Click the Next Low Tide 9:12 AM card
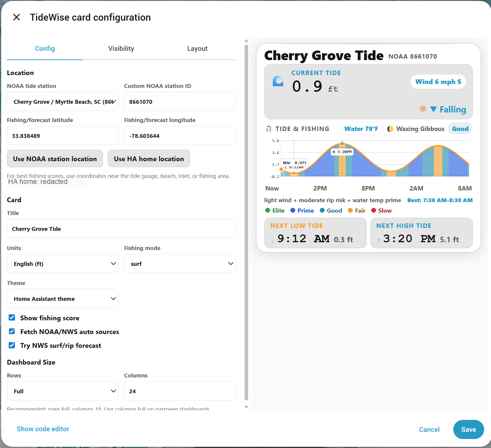This screenshot has width=491, height=448. (x=316, y=233)
